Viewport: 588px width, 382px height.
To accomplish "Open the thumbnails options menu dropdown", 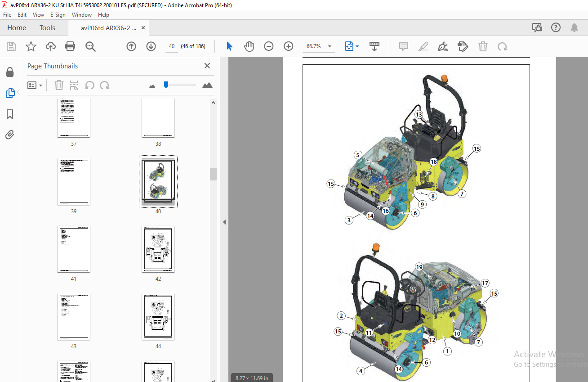I will pos(35,85).
